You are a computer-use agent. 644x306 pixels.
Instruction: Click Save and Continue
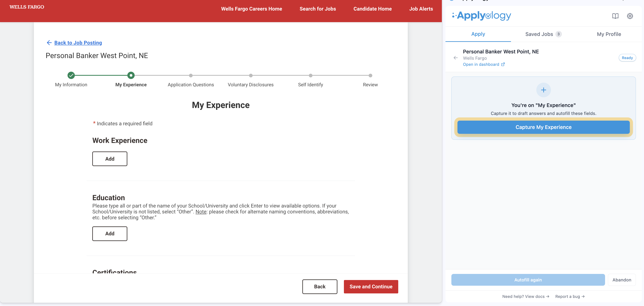point(371,287)
